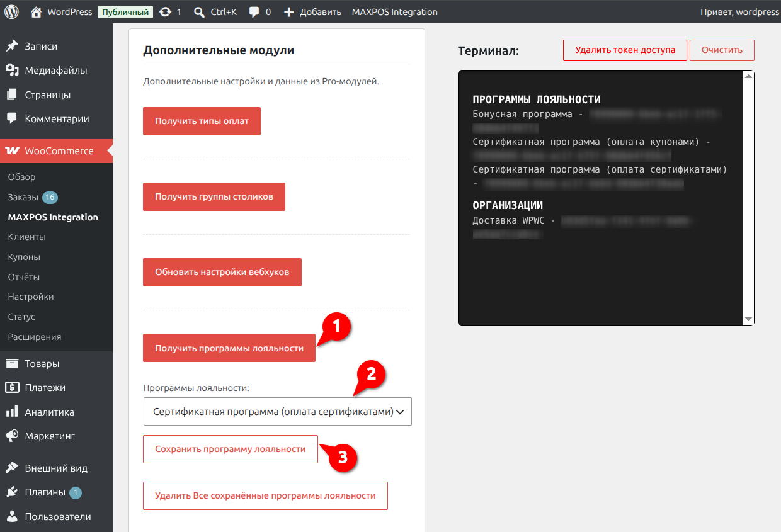Open Комментарии section
781x532 pixels.
56,118
